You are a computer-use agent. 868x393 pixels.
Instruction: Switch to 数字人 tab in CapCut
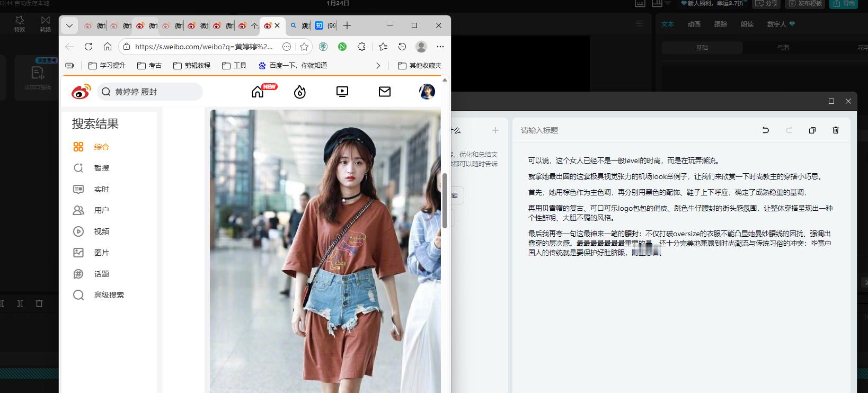[781, 24]
